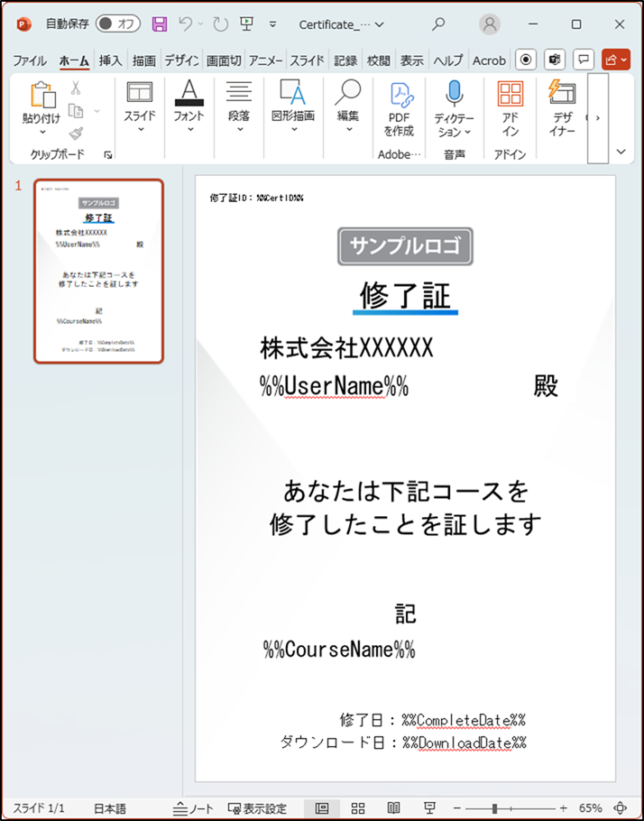The image size is (644, 821).
Task: Open the 段落 group menu
Action: pos(239,106)
